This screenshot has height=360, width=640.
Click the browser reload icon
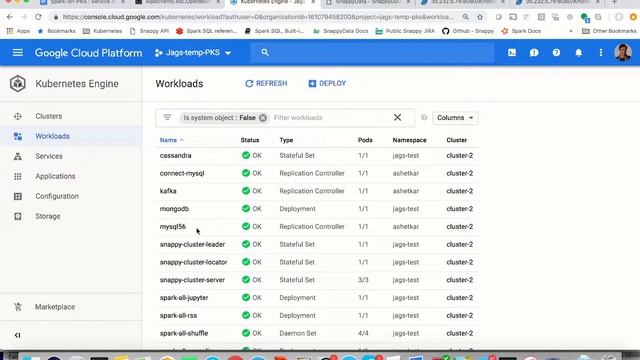[38, 17]
